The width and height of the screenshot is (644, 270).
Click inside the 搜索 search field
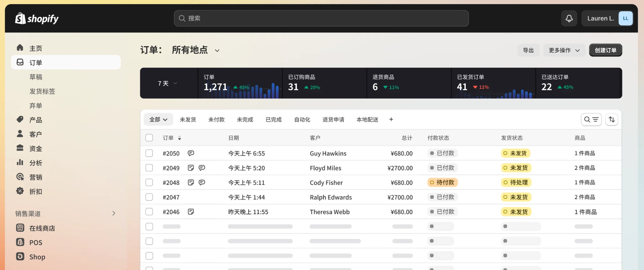click(321, 18)
